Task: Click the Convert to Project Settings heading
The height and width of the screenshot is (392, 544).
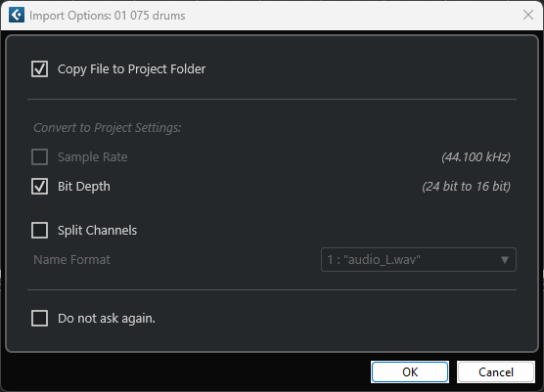Action: (108, 128)
